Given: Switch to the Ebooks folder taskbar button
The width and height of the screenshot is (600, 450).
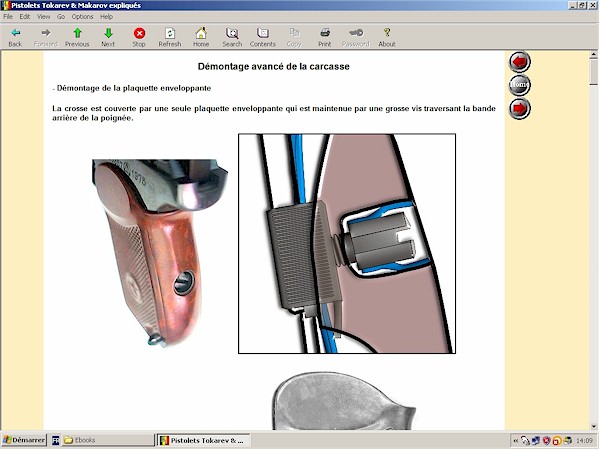Looking at the screenshot, I should tap(108, 440).
